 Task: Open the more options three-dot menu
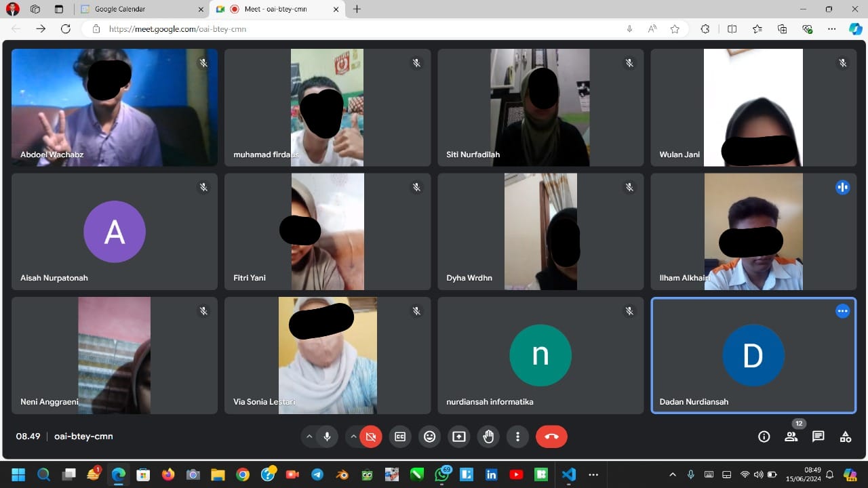(517, 436)
